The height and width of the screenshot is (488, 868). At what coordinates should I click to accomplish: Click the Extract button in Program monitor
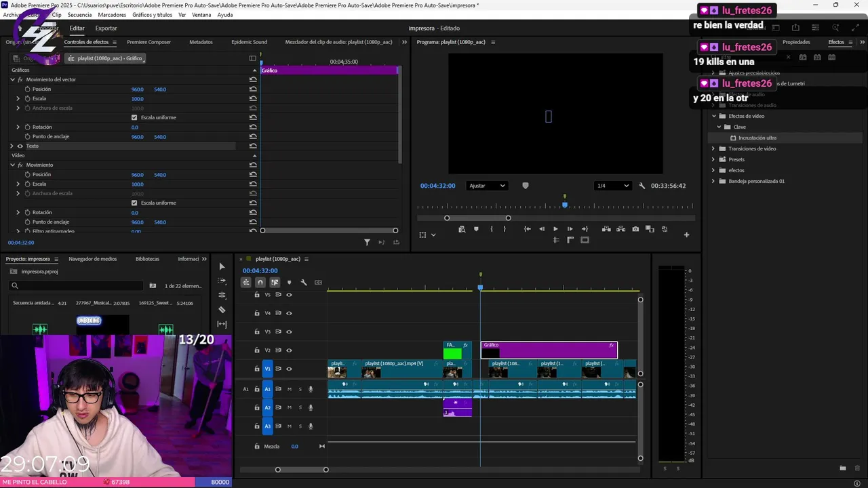point(620,229)
